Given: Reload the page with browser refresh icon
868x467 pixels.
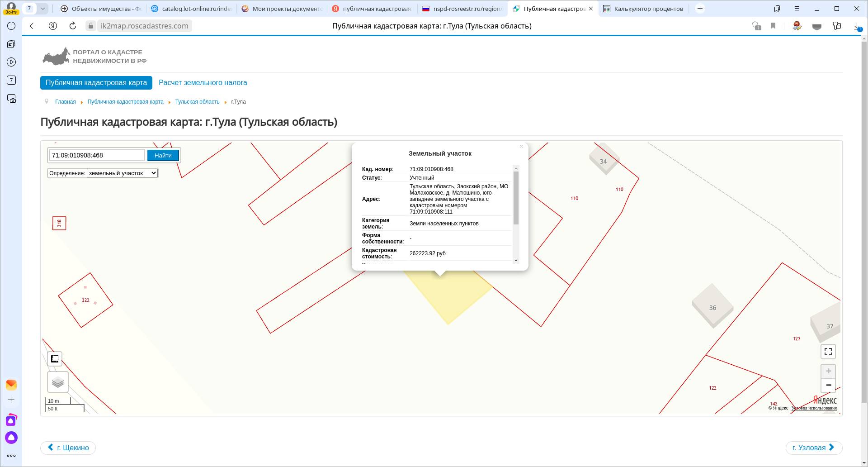Looking at the screenshot, I should point(73,26).
